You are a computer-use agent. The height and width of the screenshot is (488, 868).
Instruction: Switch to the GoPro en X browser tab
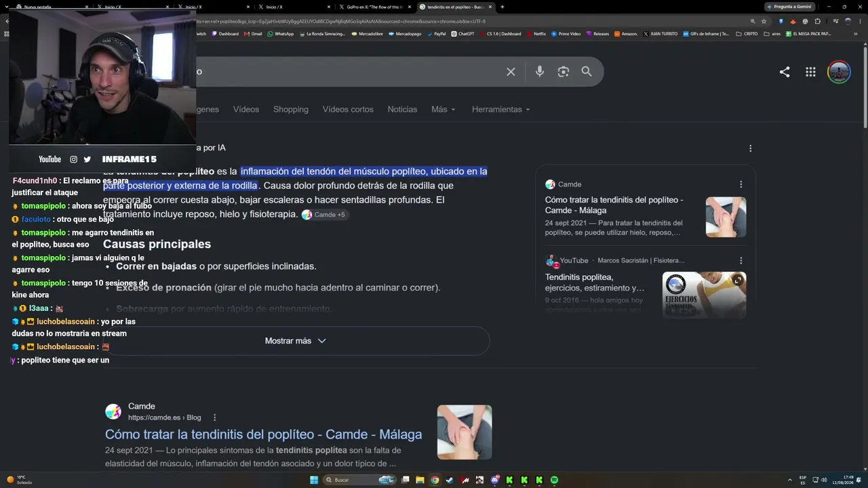[x=376, y=7]
